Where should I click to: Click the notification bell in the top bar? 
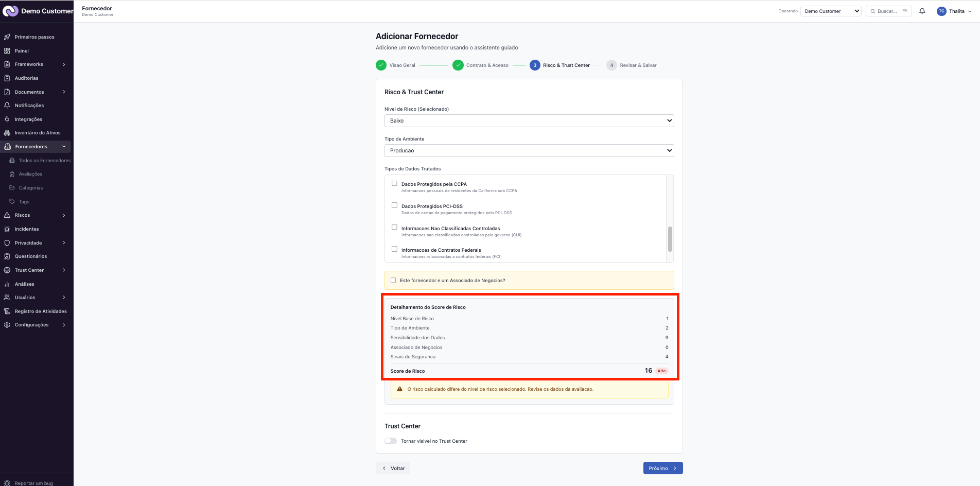click(x=922, y=11)
